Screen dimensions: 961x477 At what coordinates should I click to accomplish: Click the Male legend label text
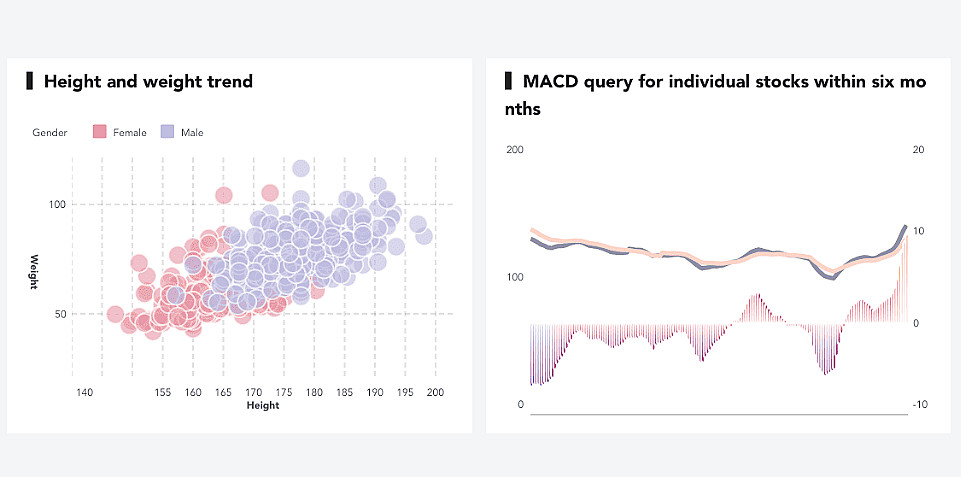pos(192,132)
